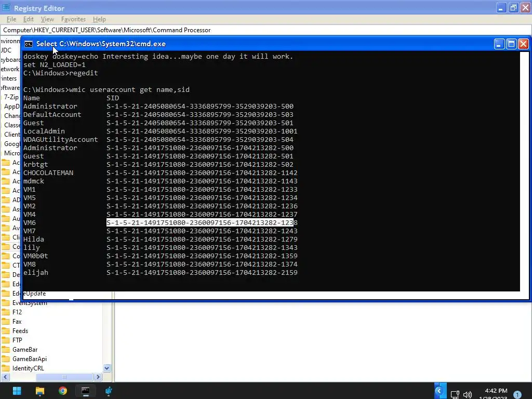Minimize the Registry Editor window
This screenshot has width=532, height=399.
pos(501,7)
